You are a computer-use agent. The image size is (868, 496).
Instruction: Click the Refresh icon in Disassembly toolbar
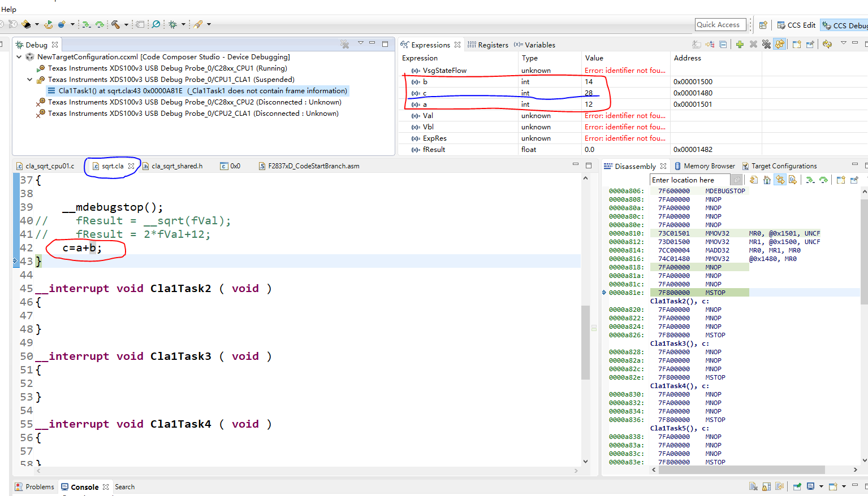(x=754, y=180)
